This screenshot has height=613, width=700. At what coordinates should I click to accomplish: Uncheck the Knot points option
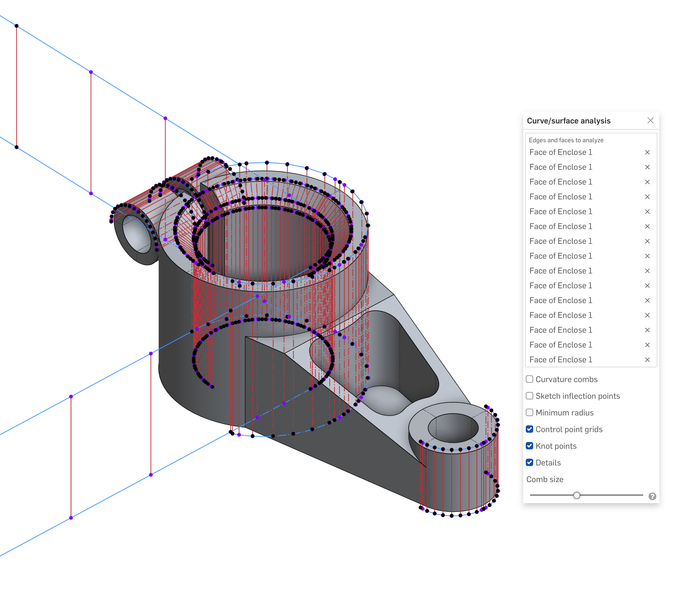coord(529,446)
